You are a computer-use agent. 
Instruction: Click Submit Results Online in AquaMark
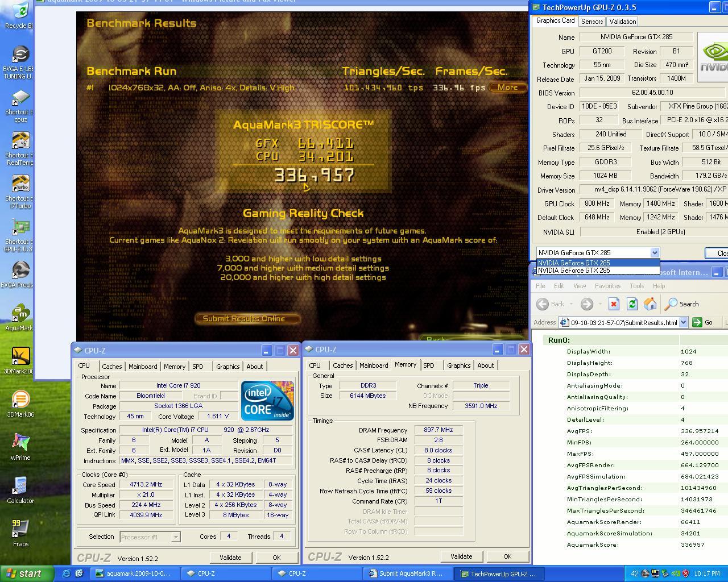click(247, 319)
